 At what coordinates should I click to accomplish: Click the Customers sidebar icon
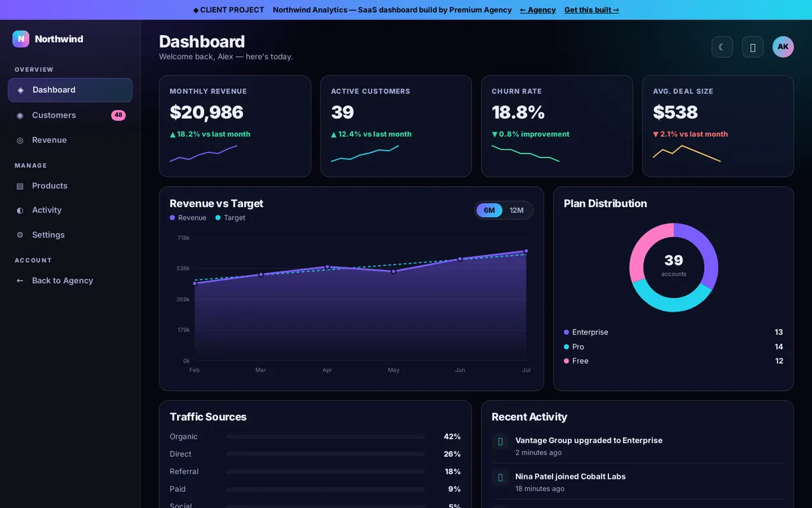20,116
